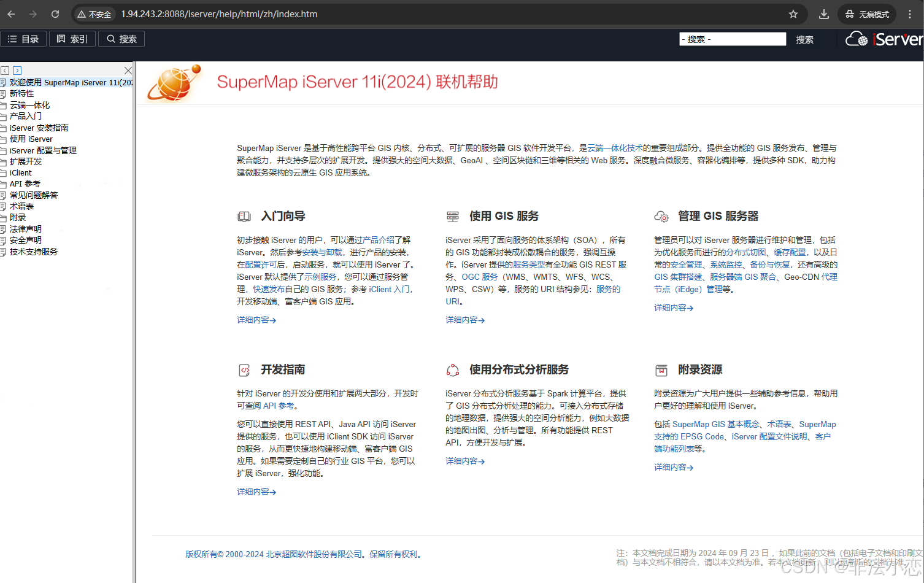Open the 安装与卸载 link

point(322,252)
